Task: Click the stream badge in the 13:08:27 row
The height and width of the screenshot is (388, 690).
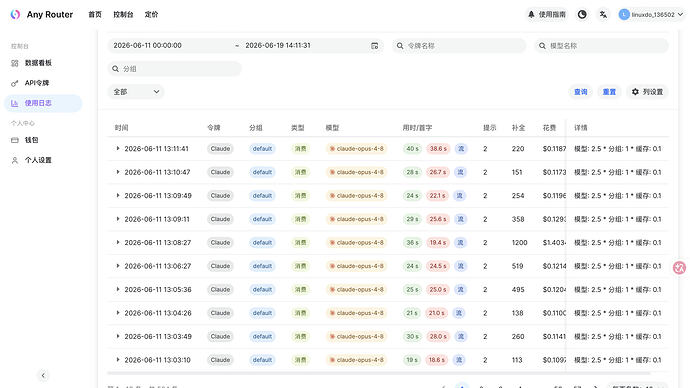Action: (461, 242)
